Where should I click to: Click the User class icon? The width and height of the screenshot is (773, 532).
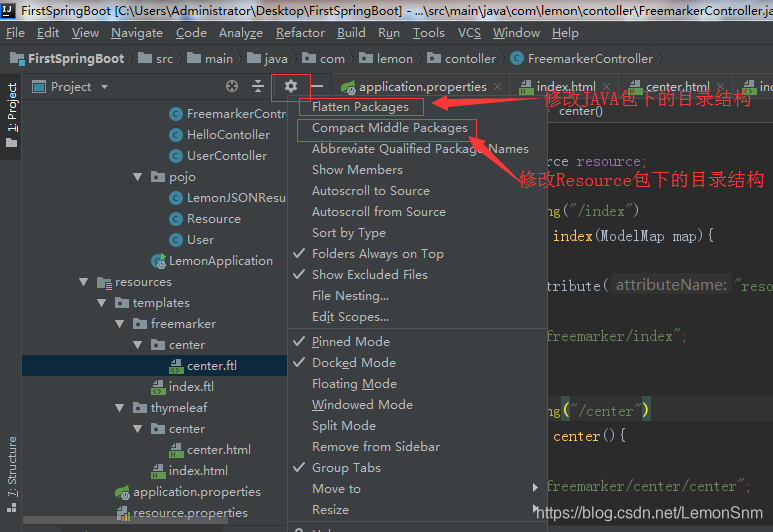tap(176, 240)
